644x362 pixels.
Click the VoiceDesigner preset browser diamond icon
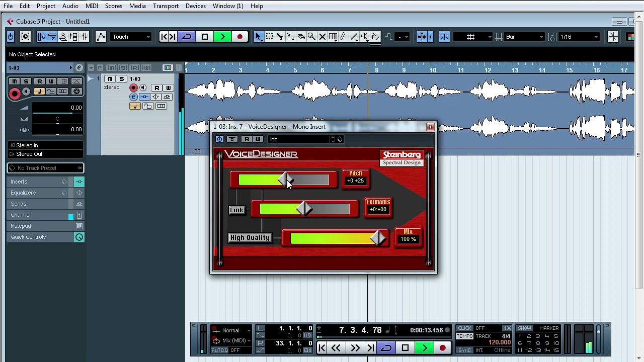click(340, 139)
